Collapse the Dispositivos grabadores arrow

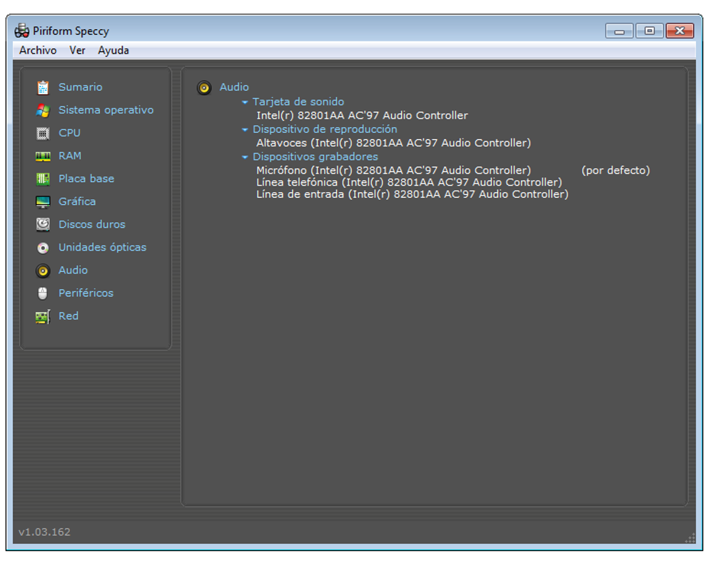click(245, 157)
